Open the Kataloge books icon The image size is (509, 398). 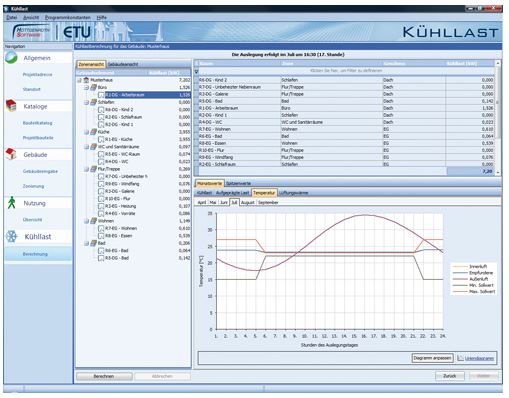pyautogui.click(x=11, y=106)
